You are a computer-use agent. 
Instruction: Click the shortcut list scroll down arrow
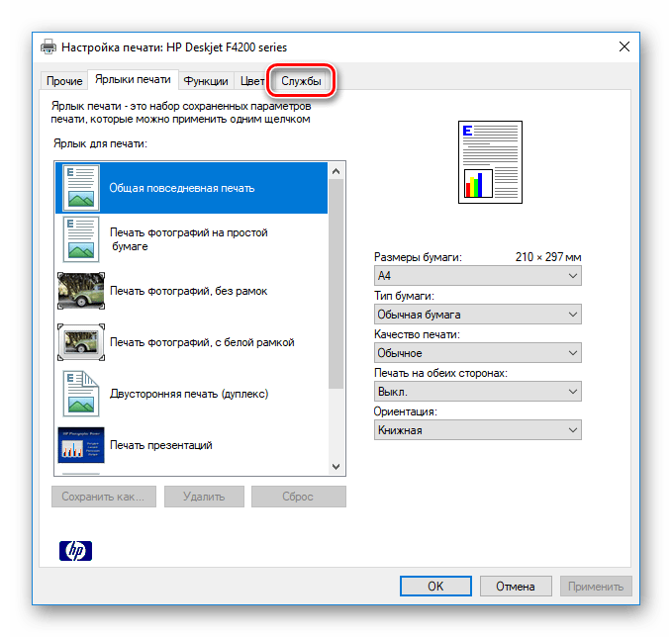pos(336,467)
